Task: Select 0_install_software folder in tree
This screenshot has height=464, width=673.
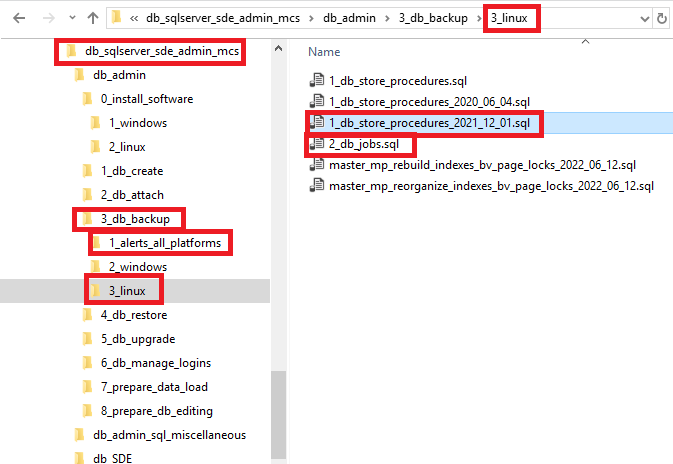Action: pyautogui.click(x=147, y=99)
